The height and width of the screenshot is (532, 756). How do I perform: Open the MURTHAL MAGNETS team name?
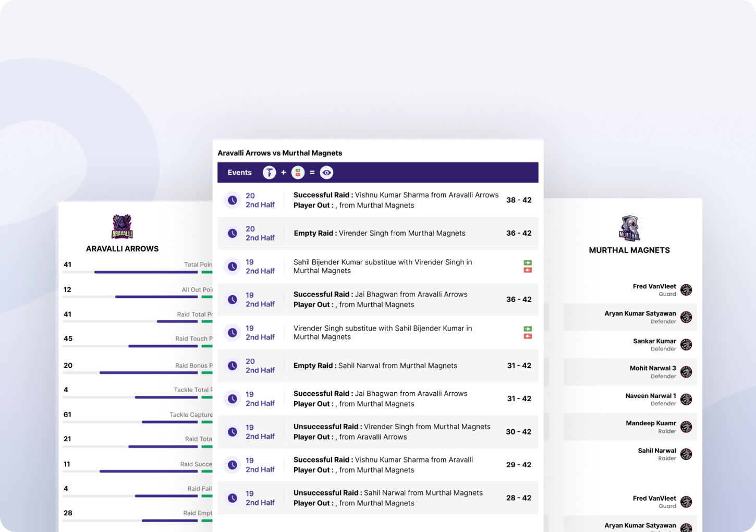click(x=629, y=250)
